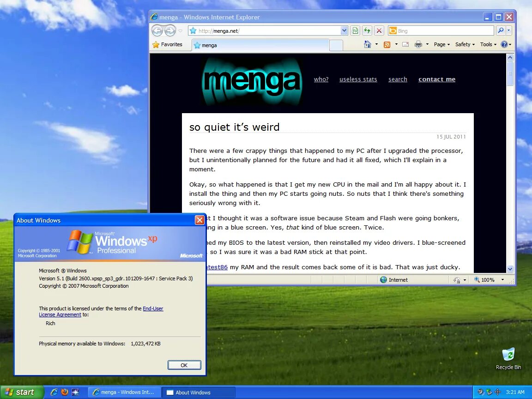Open the Windows Start menu
This screenshot has width=532, height=399.
pyautogui.click(x=22, y=392)
